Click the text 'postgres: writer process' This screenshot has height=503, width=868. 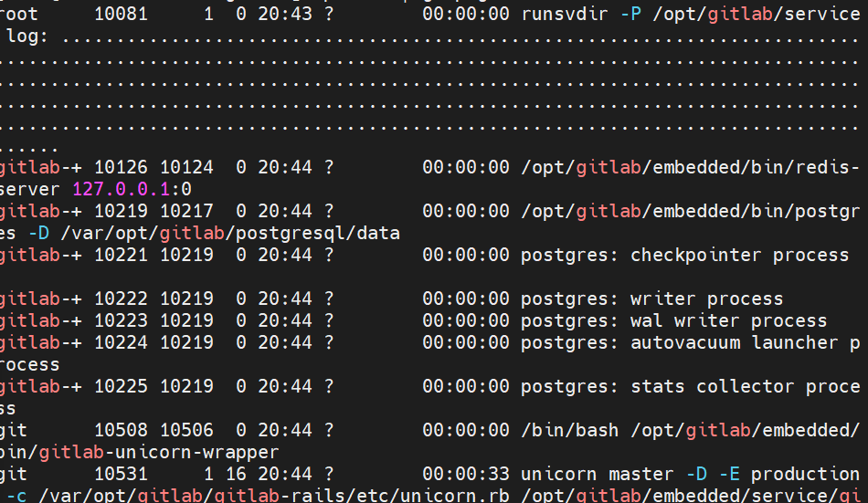pos(652,299)
